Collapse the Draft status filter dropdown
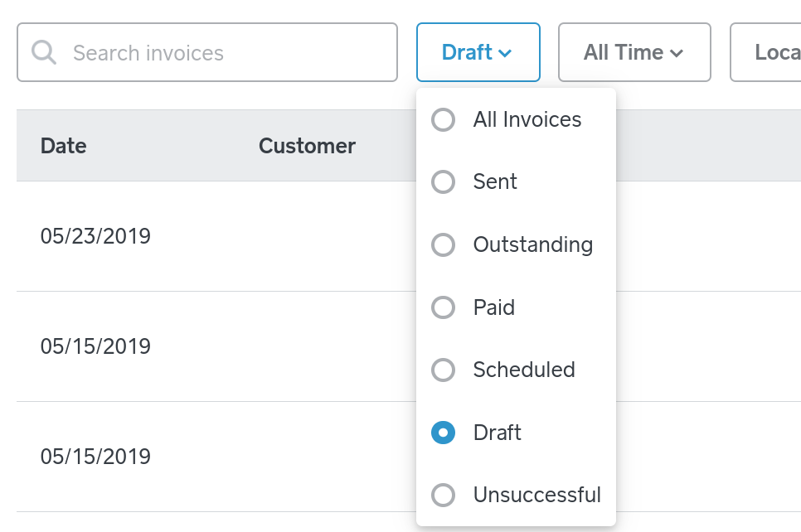 coord(478,53)
